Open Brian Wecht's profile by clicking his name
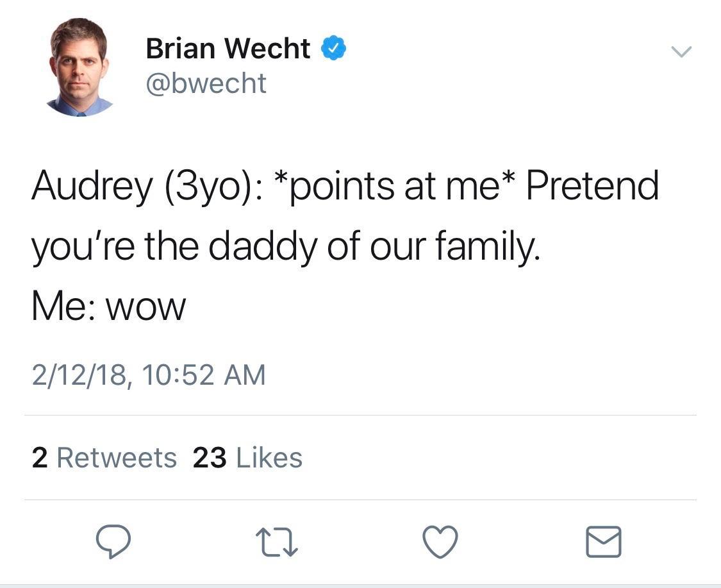Screen dimensions: 721x588 [x=228, y=47]
